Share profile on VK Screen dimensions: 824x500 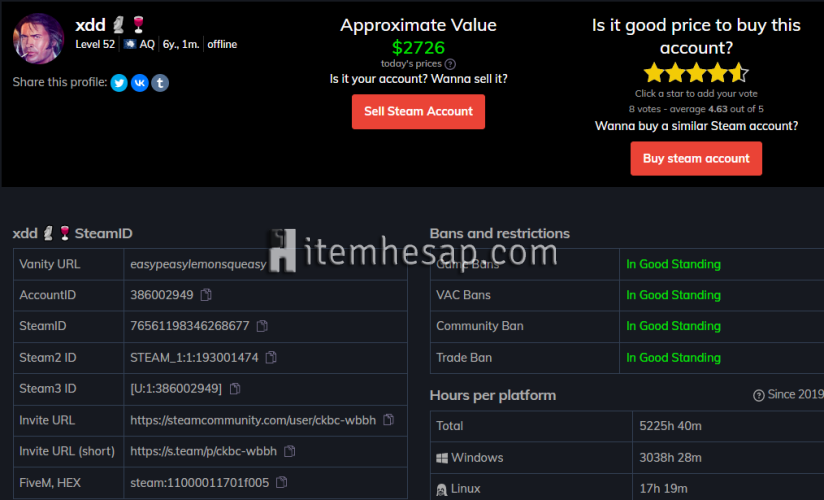139,83
